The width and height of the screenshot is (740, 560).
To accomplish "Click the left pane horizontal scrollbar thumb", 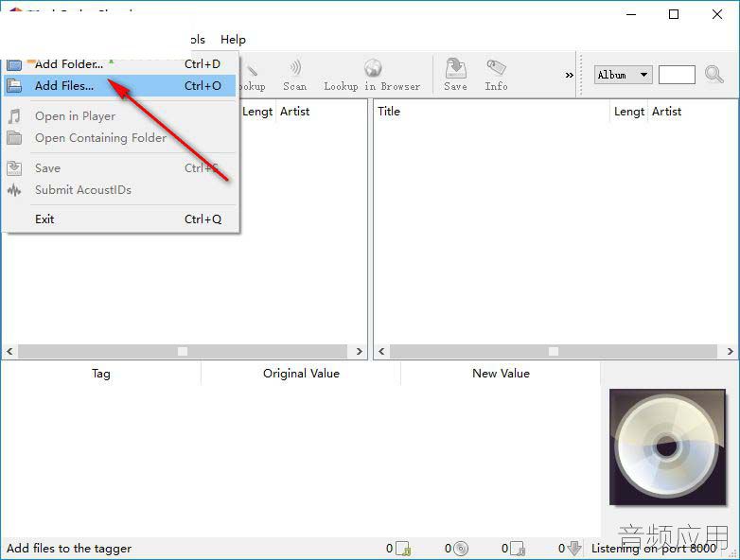I will [x=183, y=352].
